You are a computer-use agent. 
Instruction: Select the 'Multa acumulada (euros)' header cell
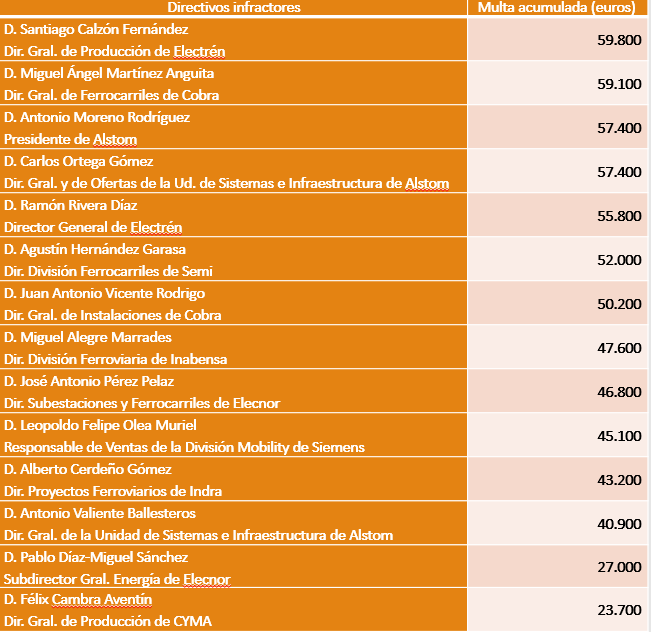[557, 7]
